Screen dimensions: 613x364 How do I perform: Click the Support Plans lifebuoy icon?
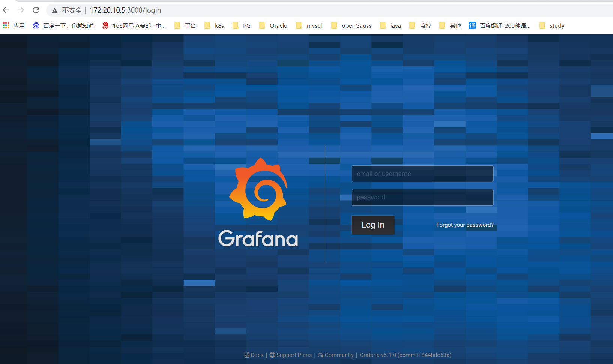272,355
